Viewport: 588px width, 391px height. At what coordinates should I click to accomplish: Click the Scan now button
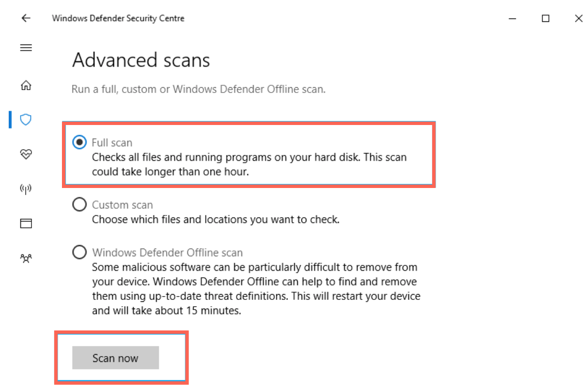pos(116,358)
